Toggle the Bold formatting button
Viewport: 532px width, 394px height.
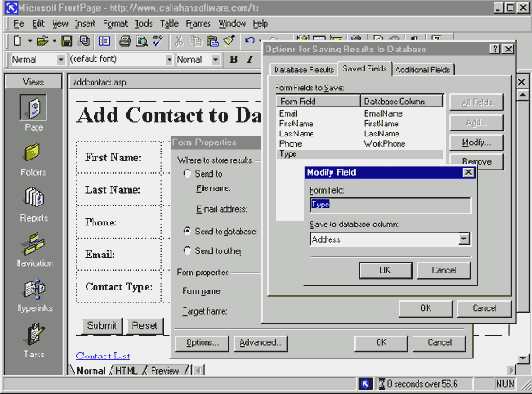233,60
